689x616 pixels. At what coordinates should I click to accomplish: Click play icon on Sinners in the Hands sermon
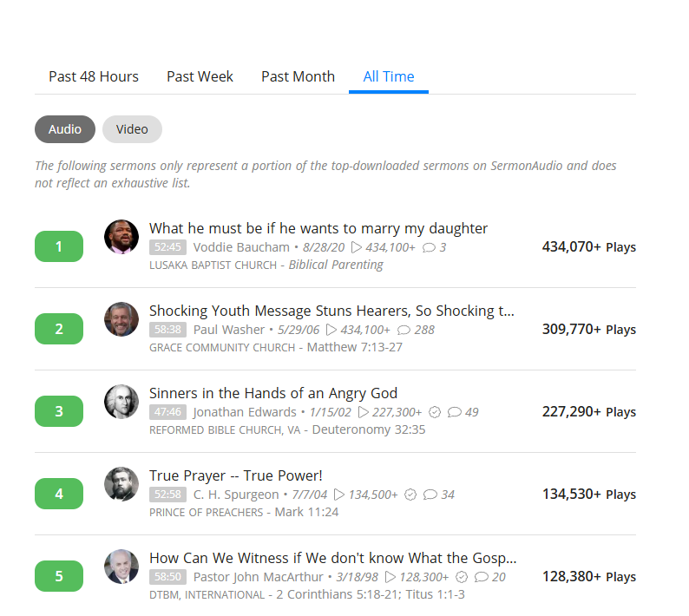(365, 412)
